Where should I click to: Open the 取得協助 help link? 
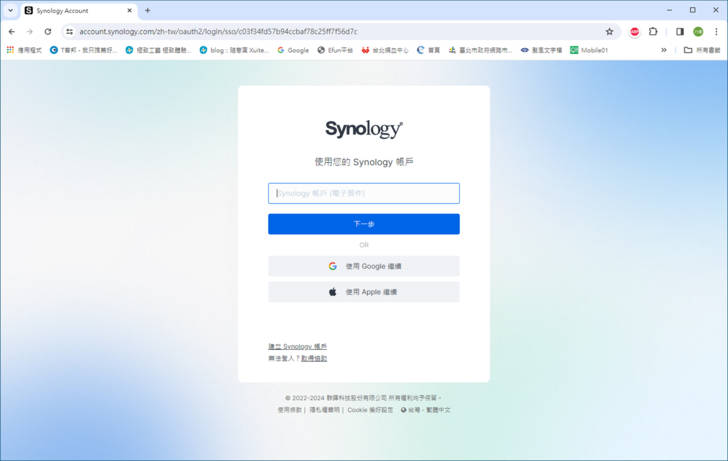pos(314,358)
